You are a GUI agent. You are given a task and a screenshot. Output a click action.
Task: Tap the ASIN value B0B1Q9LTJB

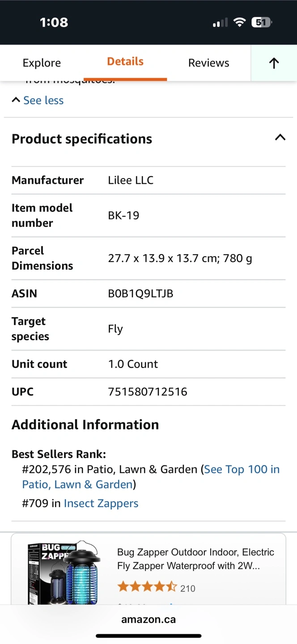(140, 294)
